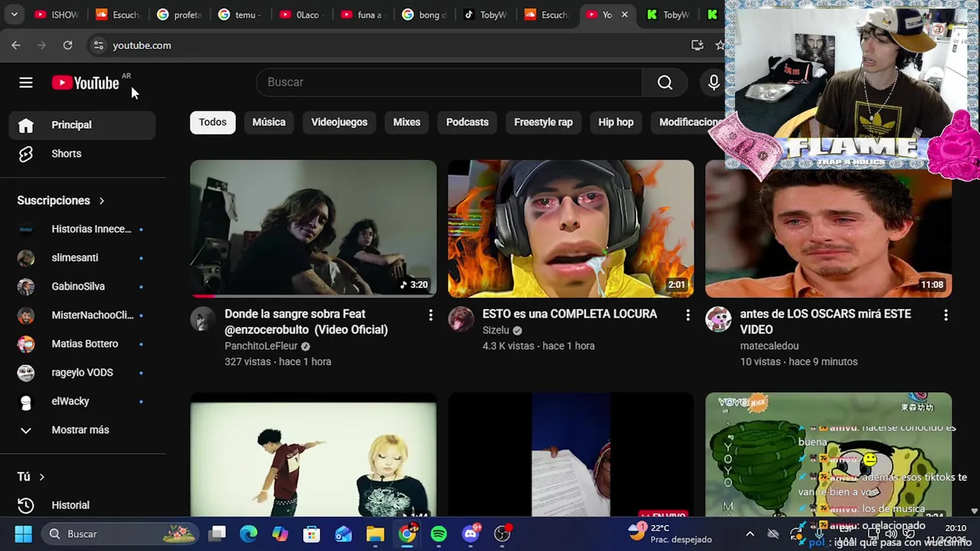Select the Freestyle rap filter chip

(544, 122)
